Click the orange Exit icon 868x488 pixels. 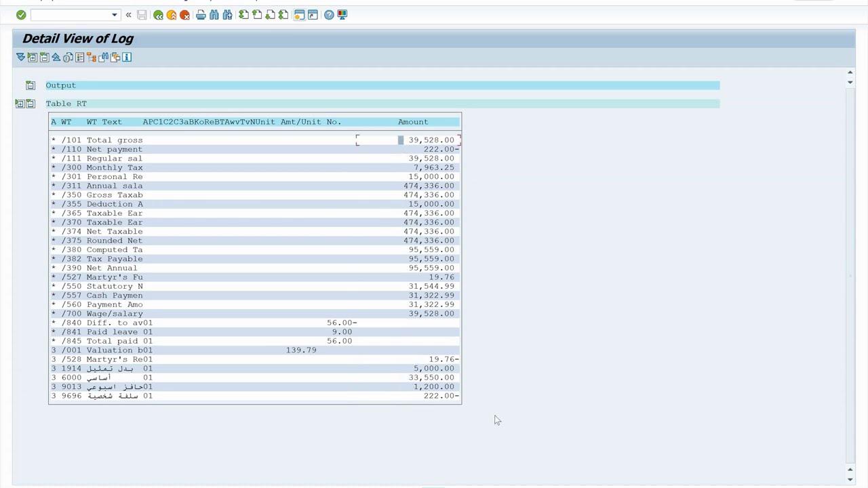click(172, 15)
